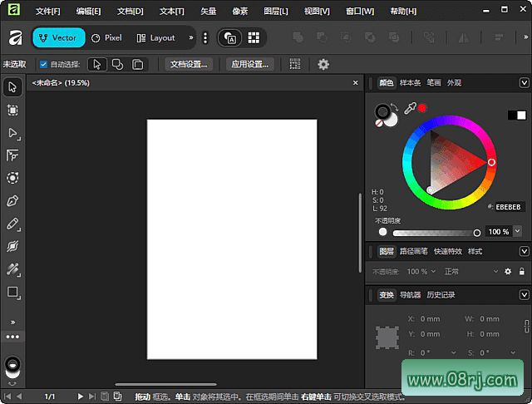Click the 文档设置... button

click(189, 64)
